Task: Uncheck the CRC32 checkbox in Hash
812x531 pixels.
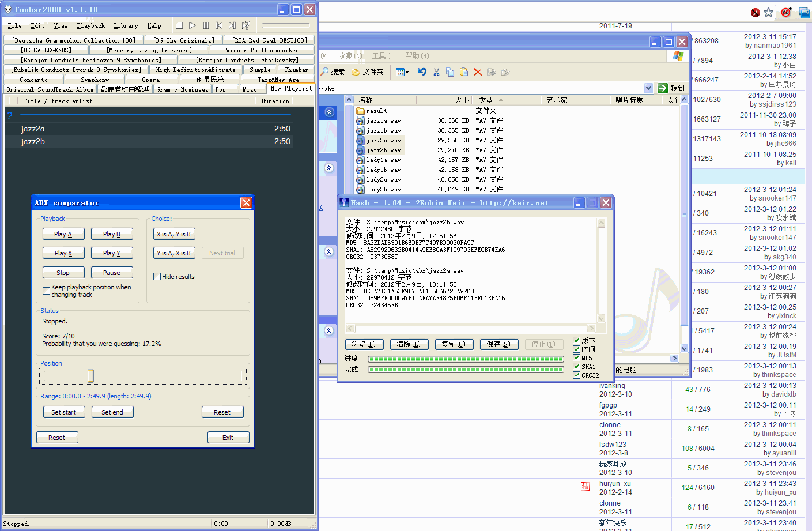Action: tap(576, 375)
